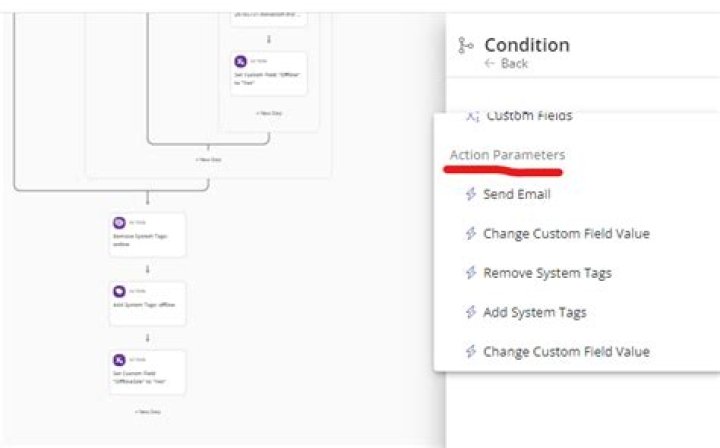Select Remove System Tags option
This screenshot has width=720, height=448.
[x=547, y=273]
